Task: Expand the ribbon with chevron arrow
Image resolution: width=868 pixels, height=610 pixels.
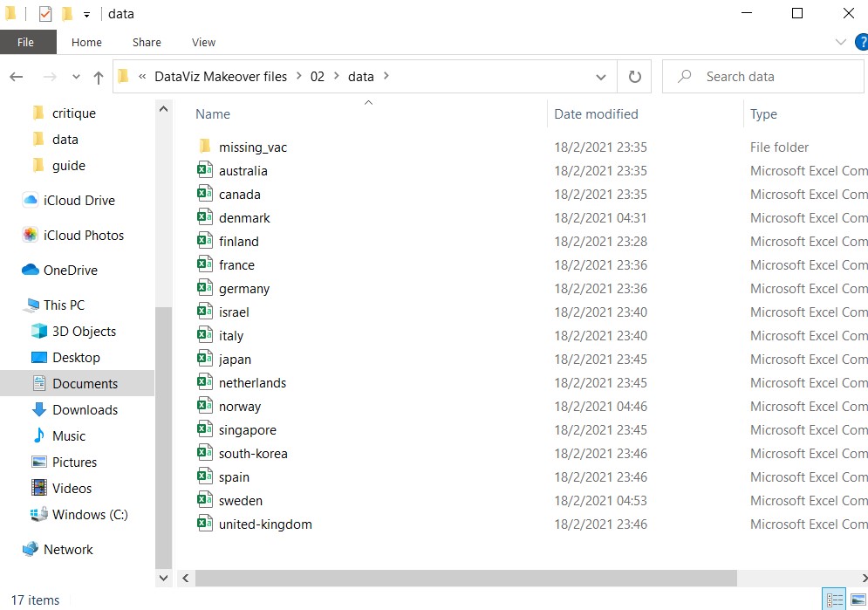Action: pos(841,42)
